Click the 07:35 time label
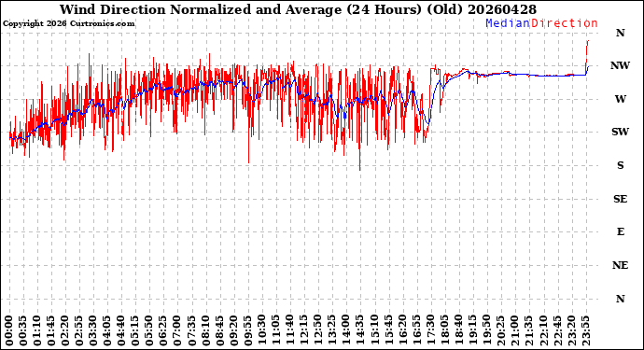 191,330
